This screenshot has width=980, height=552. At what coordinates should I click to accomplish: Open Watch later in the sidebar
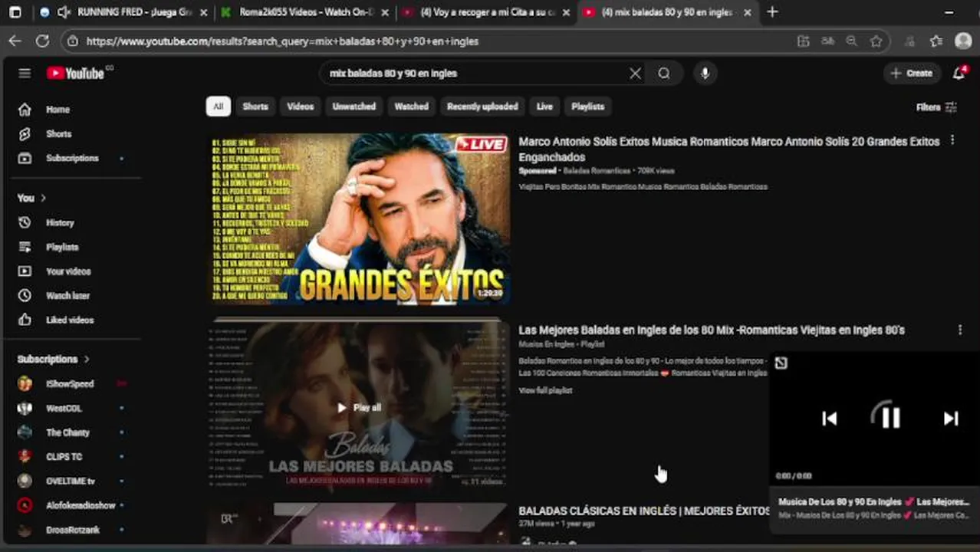tap(67, 295)
